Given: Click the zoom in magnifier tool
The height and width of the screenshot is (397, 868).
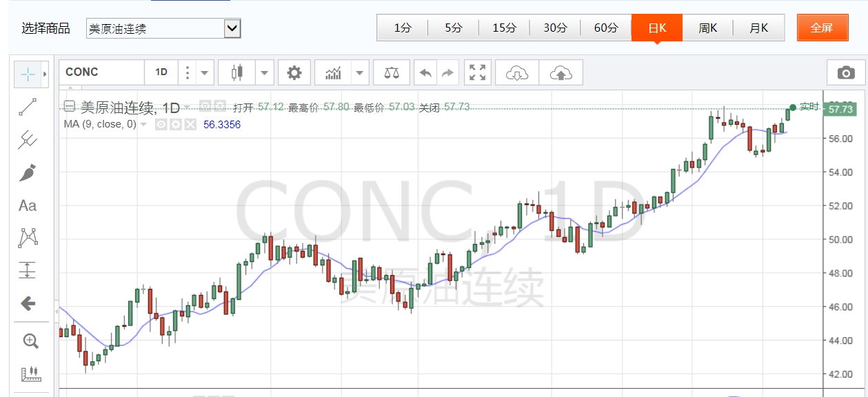Looking at the screenshot, I should (30, 340).
